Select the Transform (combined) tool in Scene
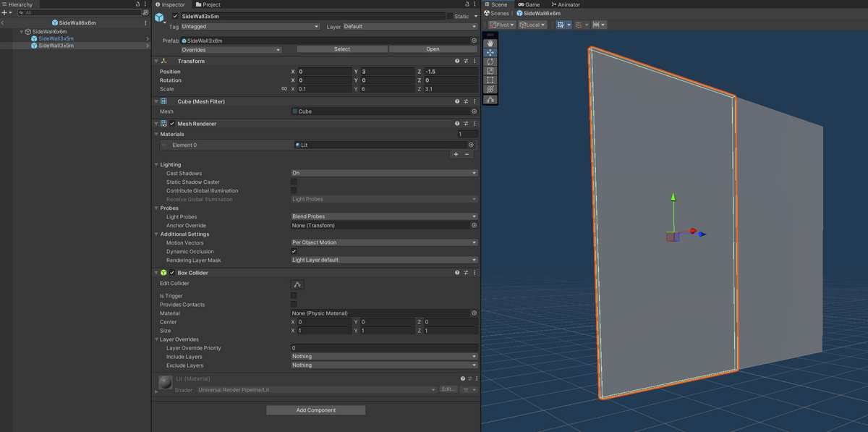868x432 pixels. (490, 89)
